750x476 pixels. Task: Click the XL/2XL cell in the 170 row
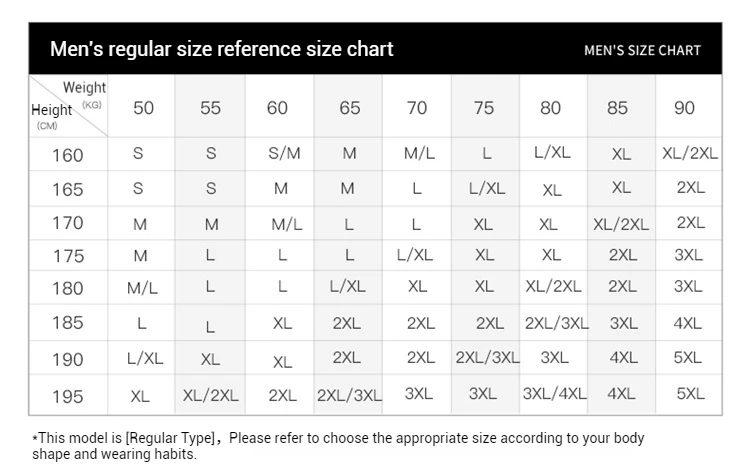pos(621,224)
